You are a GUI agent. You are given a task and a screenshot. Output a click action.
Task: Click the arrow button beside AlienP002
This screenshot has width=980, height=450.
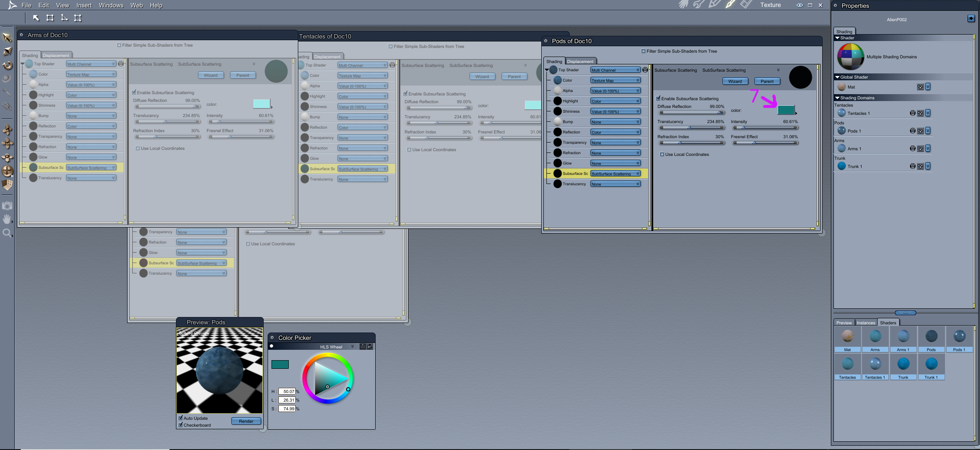971,19
